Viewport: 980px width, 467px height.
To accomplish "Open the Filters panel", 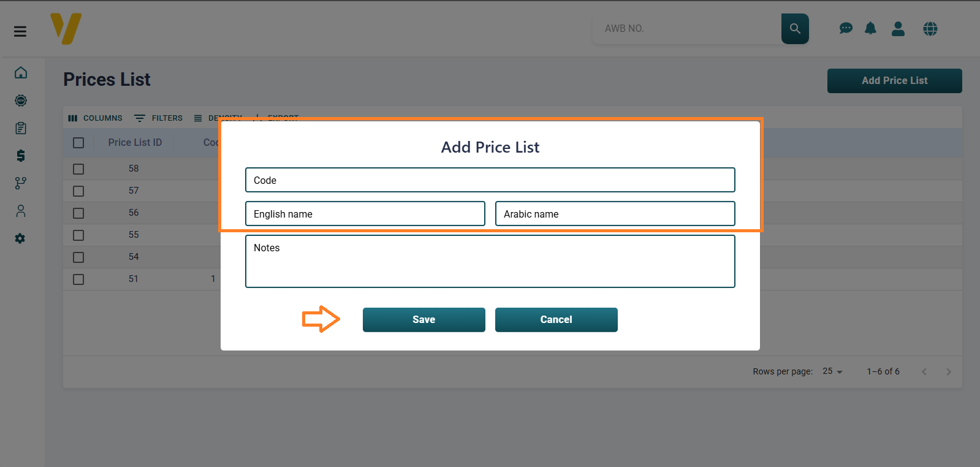I will point(159,118).
